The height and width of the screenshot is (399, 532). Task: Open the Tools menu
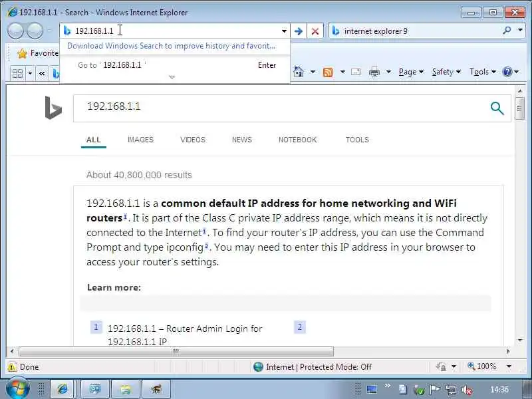483,72
